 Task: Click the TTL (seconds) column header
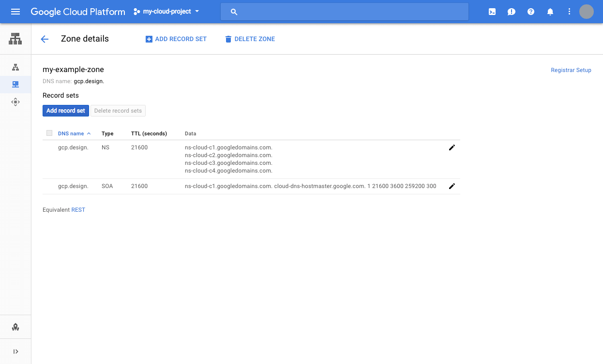pyautogui.click(x=149, y=133)
